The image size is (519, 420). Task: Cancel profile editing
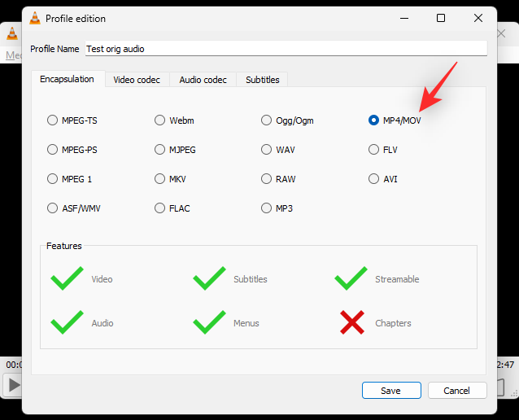457,391
